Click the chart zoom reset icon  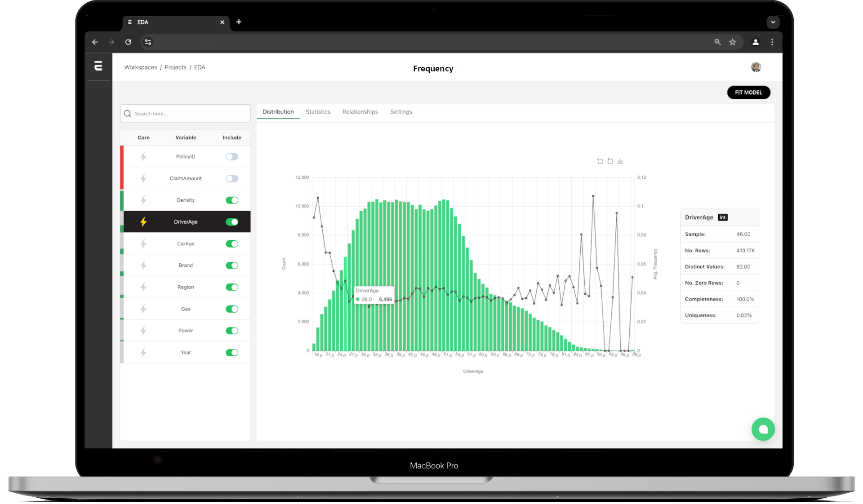pos(610,161)
